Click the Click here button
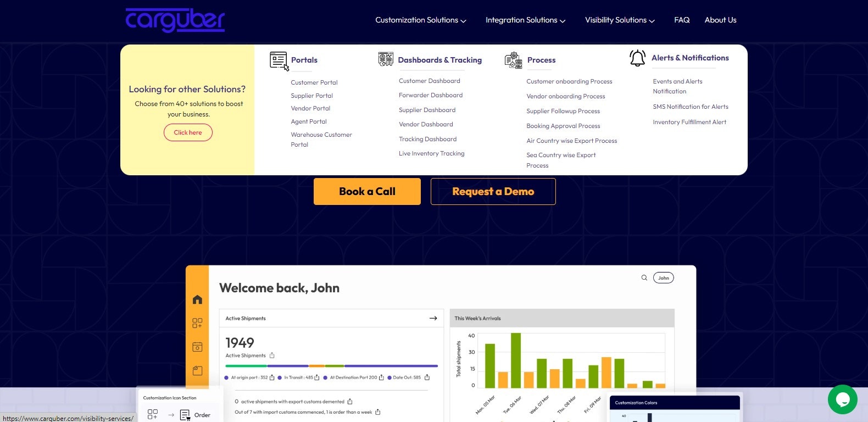The width and height of the screenshot is (868, 422). 188,132
